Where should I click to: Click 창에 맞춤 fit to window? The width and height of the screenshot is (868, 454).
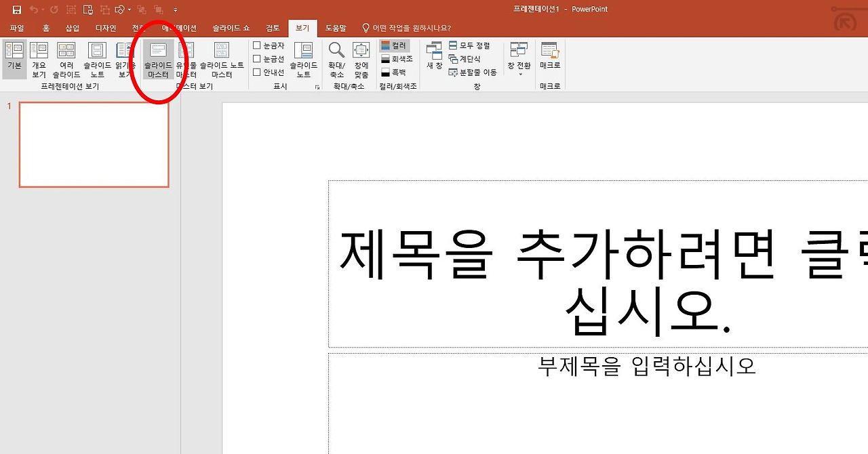click(361, 59)
